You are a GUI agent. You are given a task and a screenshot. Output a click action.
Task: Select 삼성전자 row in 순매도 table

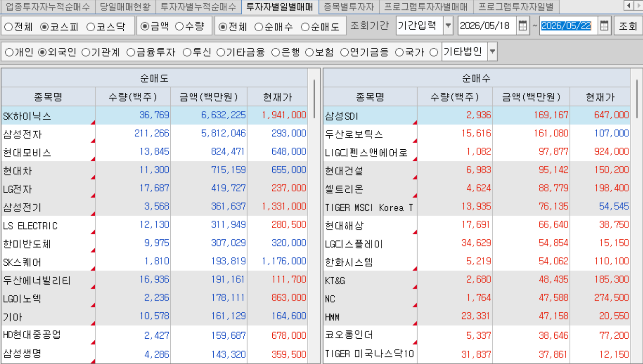coord(155,134)
